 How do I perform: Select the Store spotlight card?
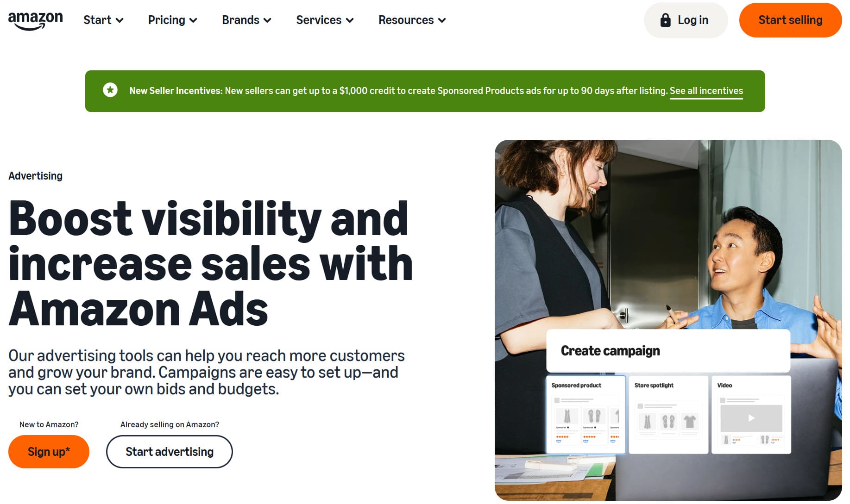pos(668,414)
